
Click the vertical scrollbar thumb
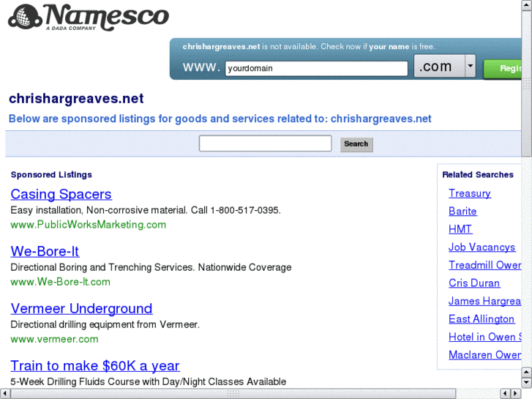(527, 83)
